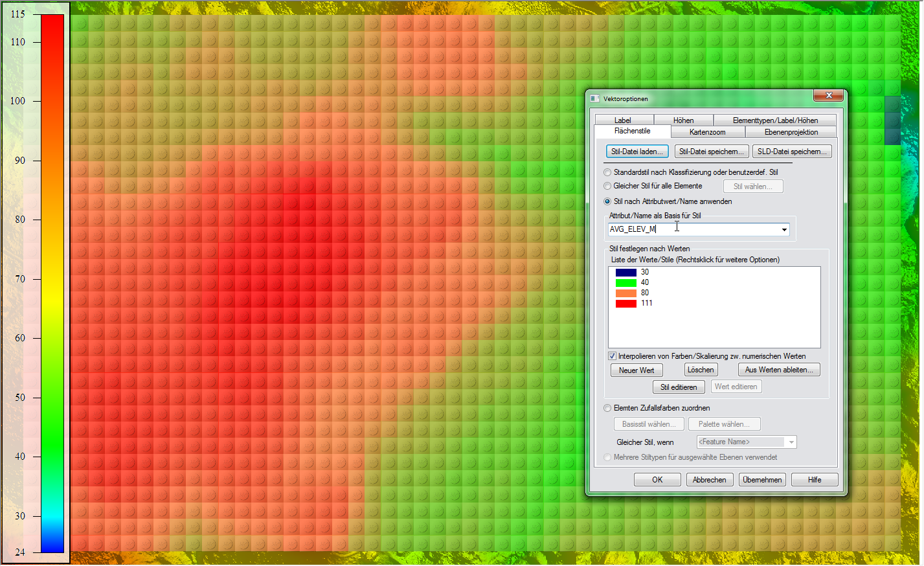Select the value 80 in the list
The image size is (924, 566).
(x=645, y=293)
